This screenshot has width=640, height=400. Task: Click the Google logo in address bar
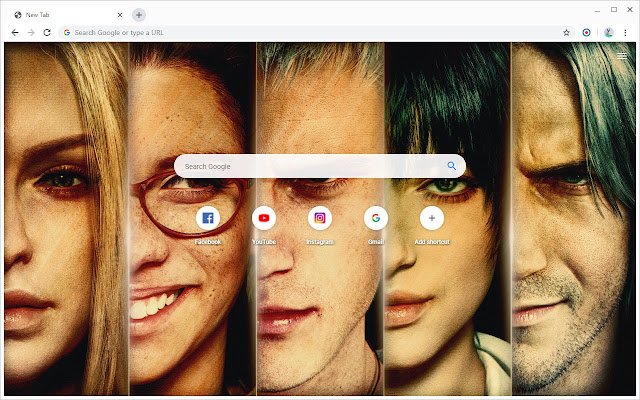tap(67, 33)
